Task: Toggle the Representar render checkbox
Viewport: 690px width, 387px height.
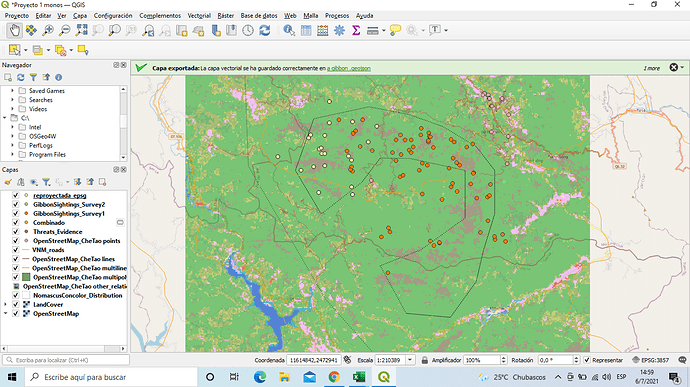Action: point(587,360)
